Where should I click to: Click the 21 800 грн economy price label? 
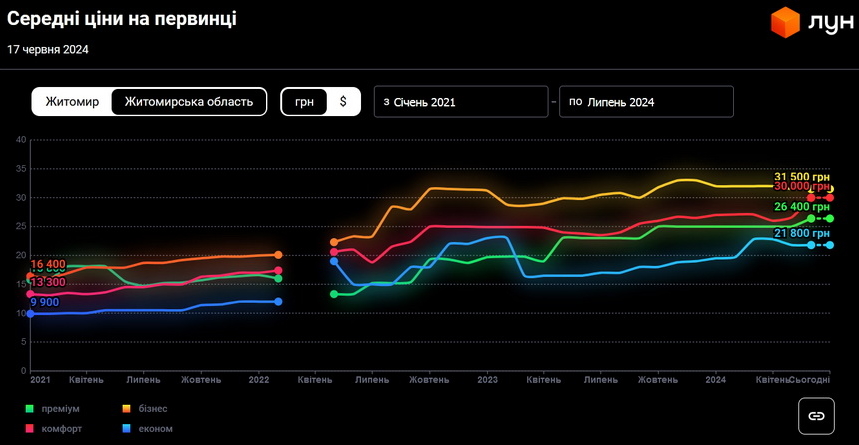click(x=802, y=233)
